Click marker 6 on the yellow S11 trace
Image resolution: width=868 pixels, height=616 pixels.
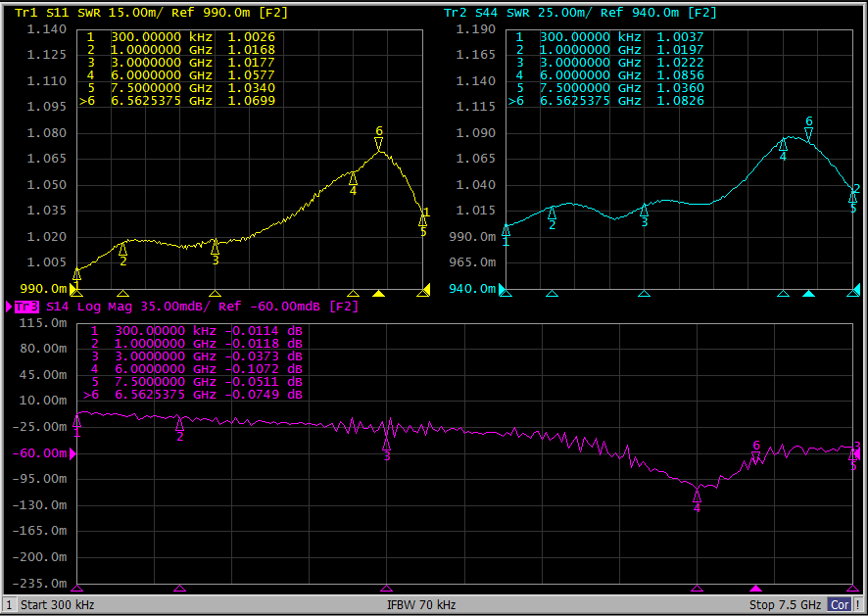pos(379,143)
